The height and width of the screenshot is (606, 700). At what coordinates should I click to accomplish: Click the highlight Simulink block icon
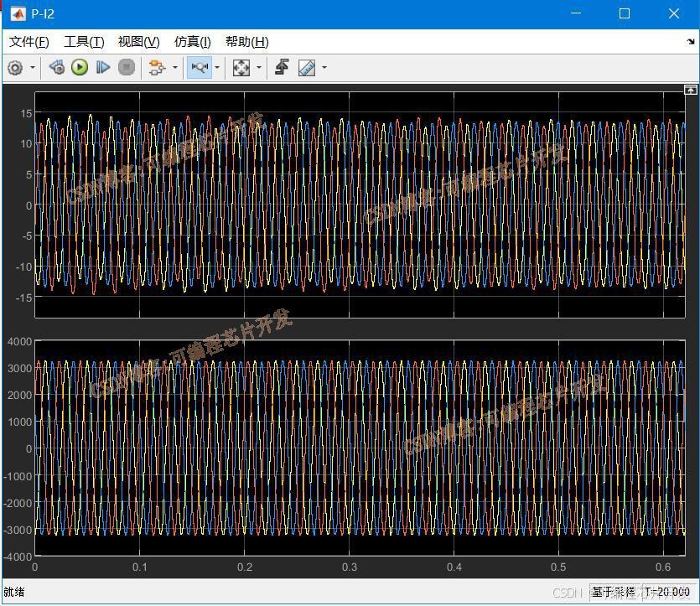[156, 68]
